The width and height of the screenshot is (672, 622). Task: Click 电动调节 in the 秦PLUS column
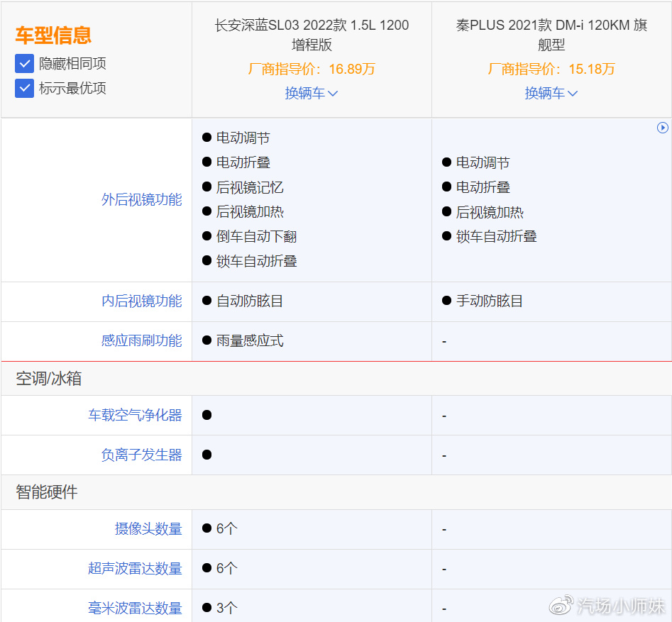483,163
